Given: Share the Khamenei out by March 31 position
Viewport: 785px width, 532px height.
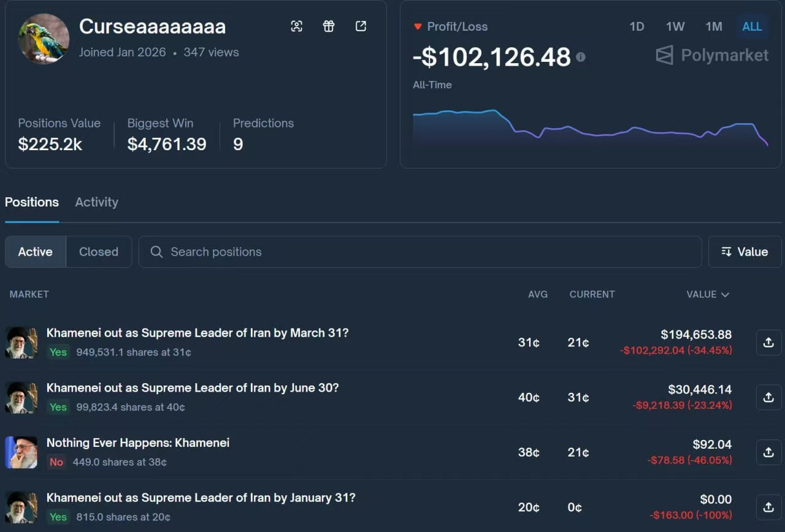Looking at the screenshot, I should click(768, 343).
